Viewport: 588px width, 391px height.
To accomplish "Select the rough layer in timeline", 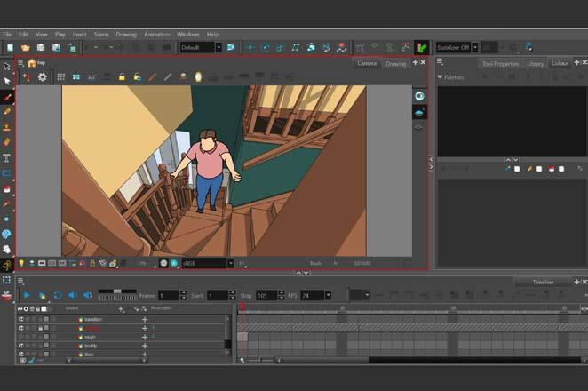I will [x=89, y=337].
